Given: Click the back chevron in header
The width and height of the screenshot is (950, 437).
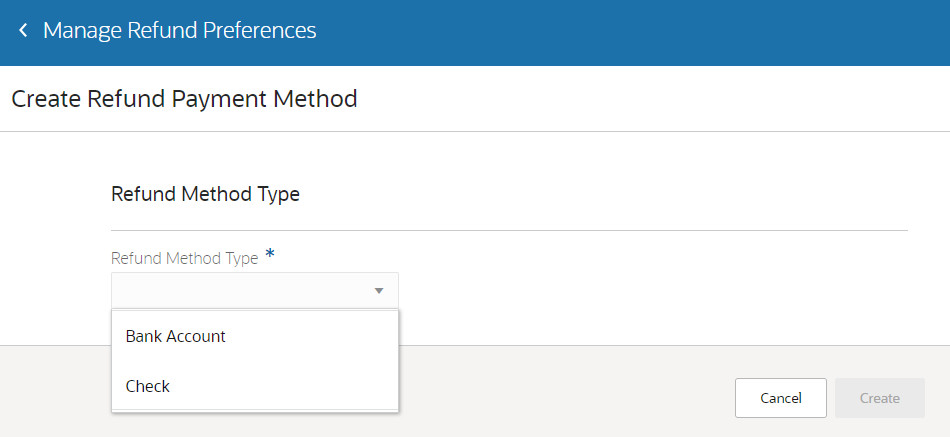Looking at the screenshot, I should [x=23, y=31].
